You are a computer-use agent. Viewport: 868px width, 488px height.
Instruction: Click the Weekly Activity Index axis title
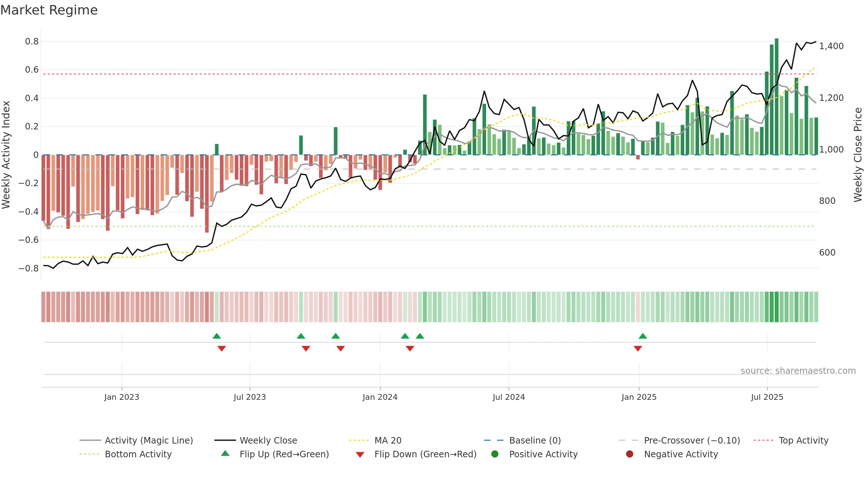click(x=6, y=155)
